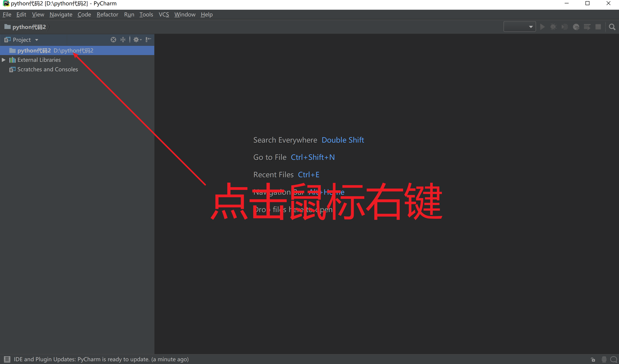Click Run with Coverage icon

pos(565,27)
